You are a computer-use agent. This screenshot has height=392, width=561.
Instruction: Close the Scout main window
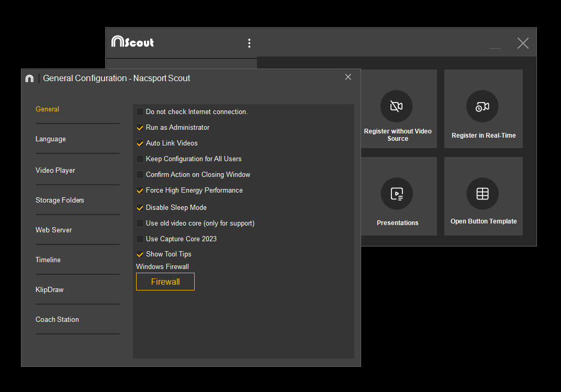(523, 43)
